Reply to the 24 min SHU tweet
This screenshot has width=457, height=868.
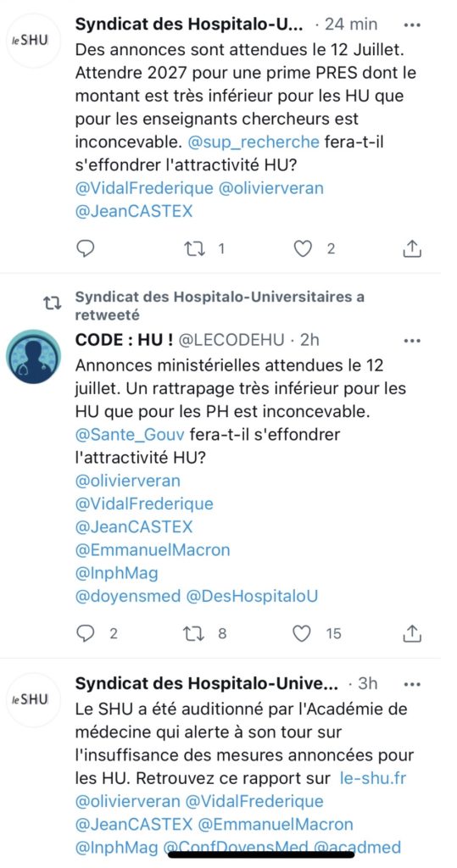pos(85,248)
